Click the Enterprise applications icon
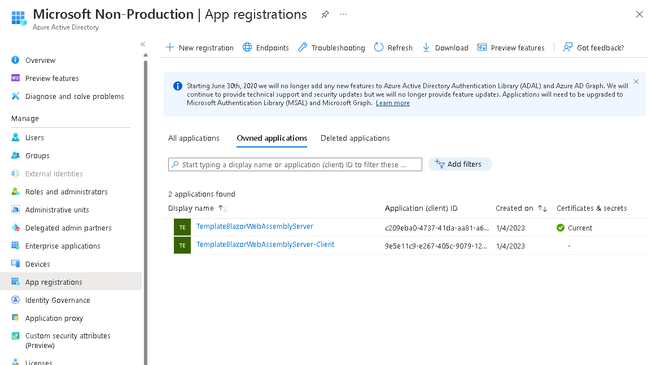The width and height of the screenshot is (652, 365). point(15,246)
